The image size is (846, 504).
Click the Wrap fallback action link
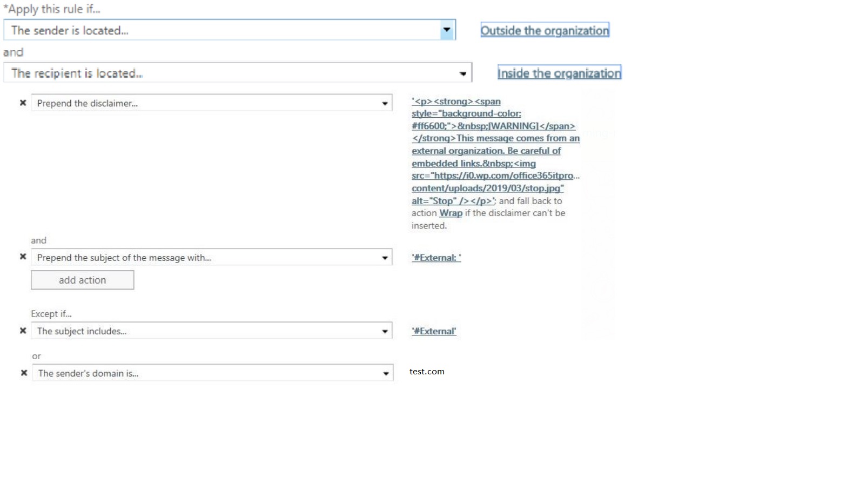pos(451,213)
